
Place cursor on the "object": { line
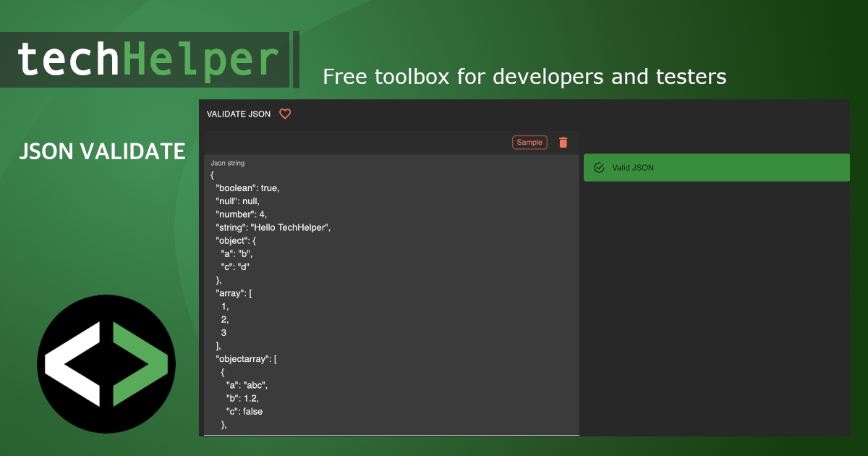[x=236, y=240]
